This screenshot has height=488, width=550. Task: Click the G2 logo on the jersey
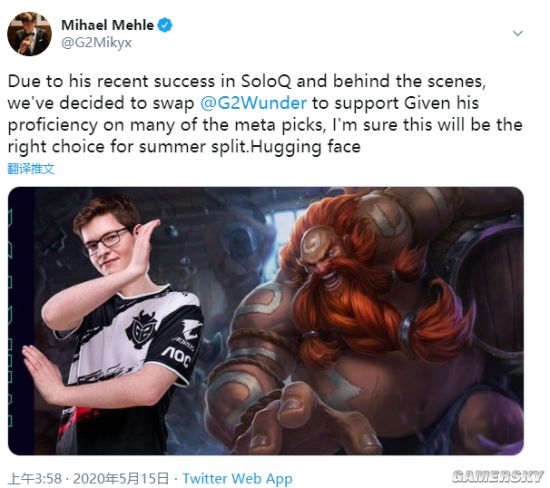(141, 329)
